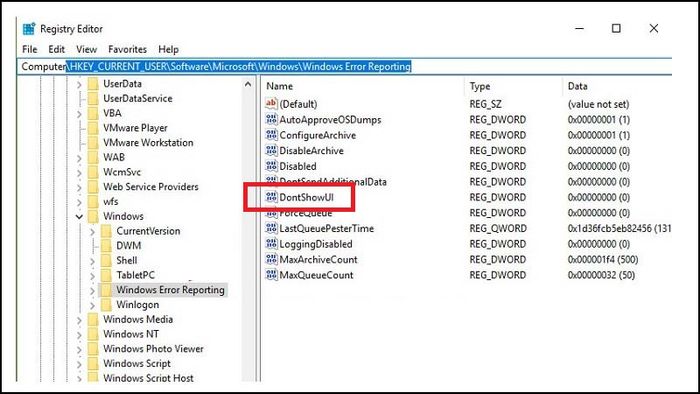Click the WcmSvc folder icon
The height and width of the screenshot is (394, 700).
93,172
